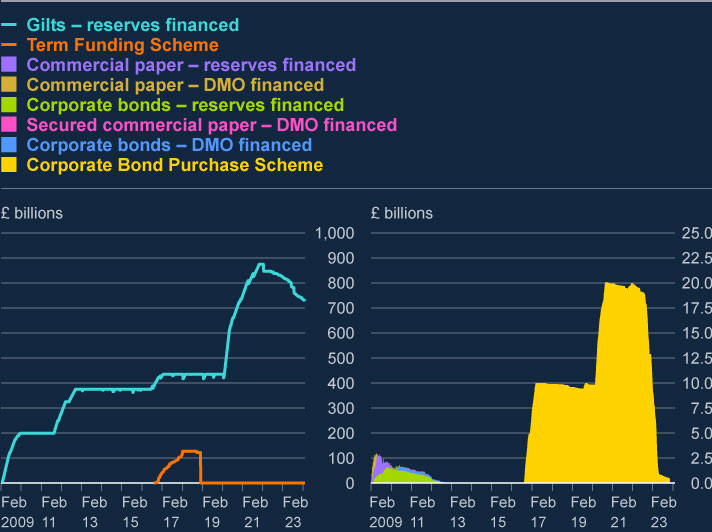Viewport: 712px width, 532px height.
Task: Click the orange Term Funding line marker
Action: click(x=9, y=45)
